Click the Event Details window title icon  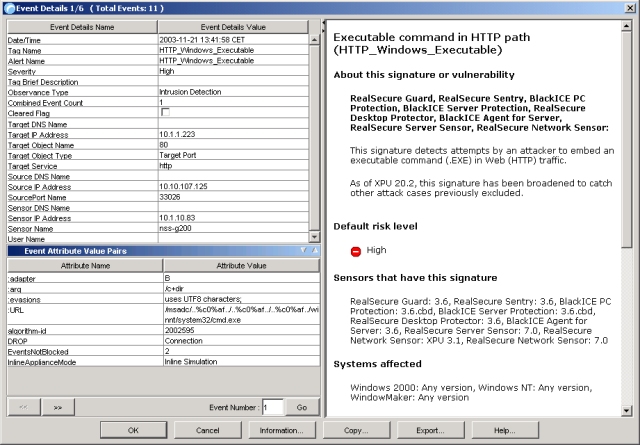tap(9, 8)
